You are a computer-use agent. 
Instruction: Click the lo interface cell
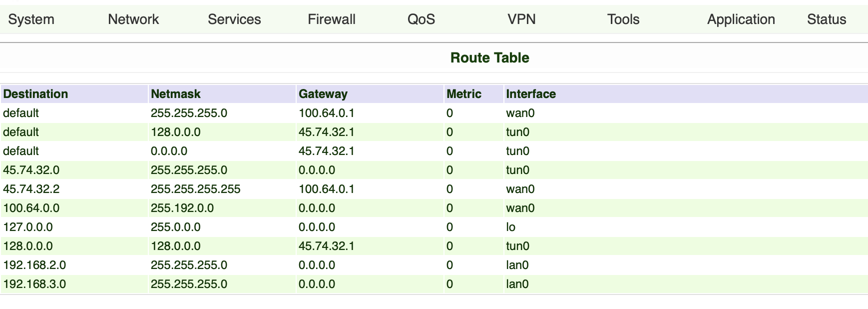pyautogui.click(x=510, y=227)
